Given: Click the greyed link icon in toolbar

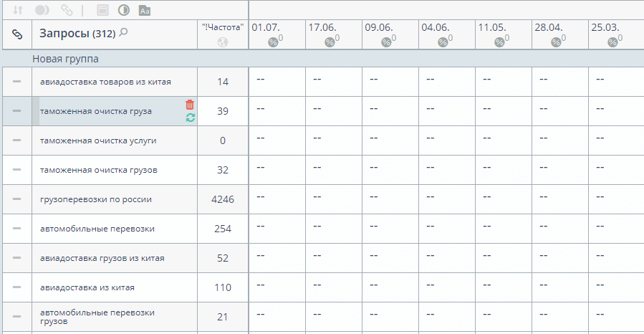Looking at the screenshot, I should click(x=67, y=10).
